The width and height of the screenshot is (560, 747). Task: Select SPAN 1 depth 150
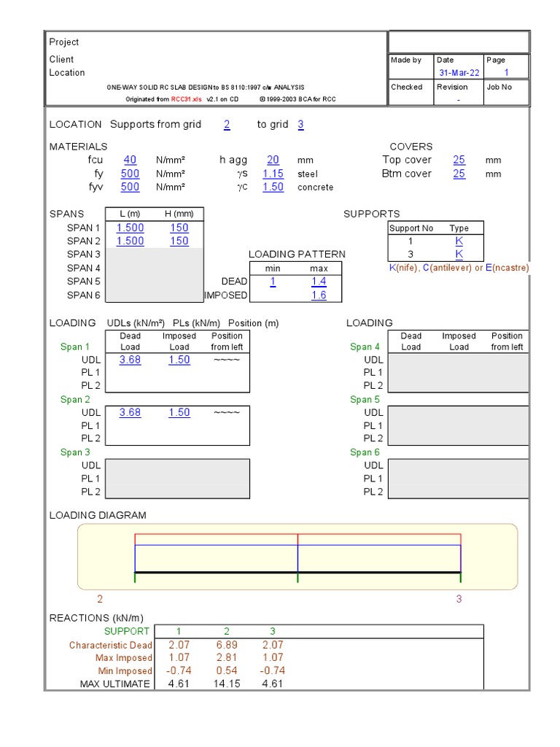click(179, 228)
